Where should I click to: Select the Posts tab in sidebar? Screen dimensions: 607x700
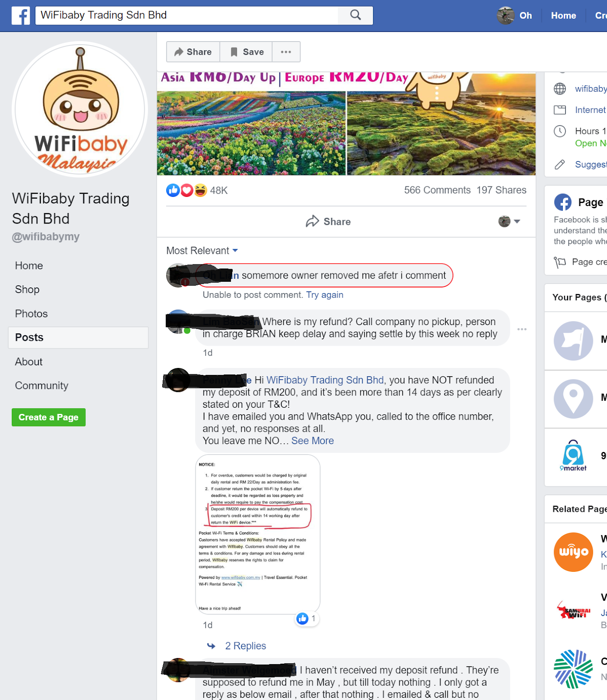78,338
